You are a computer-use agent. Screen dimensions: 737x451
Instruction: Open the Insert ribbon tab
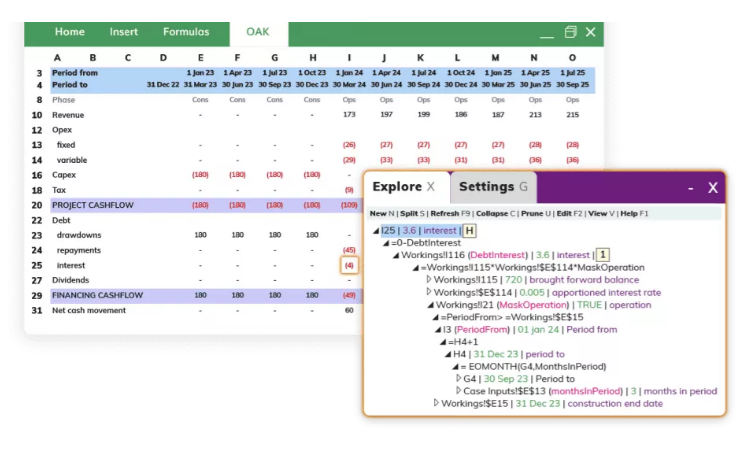[123, 32]
